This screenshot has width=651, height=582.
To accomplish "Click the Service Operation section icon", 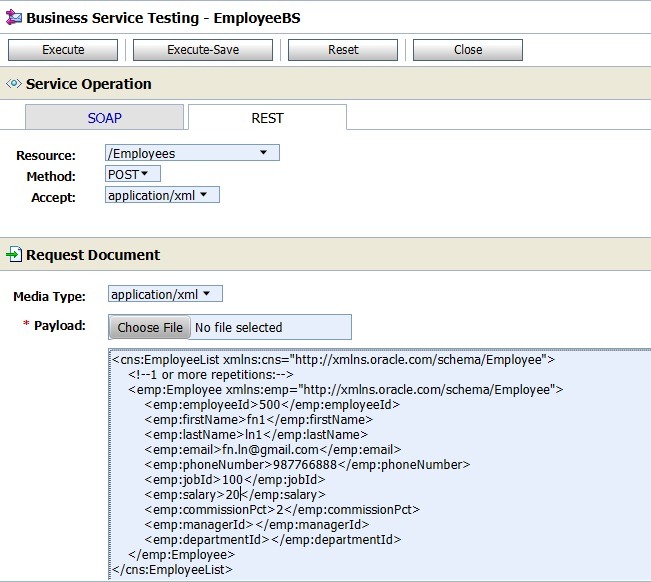I will 14,85.
